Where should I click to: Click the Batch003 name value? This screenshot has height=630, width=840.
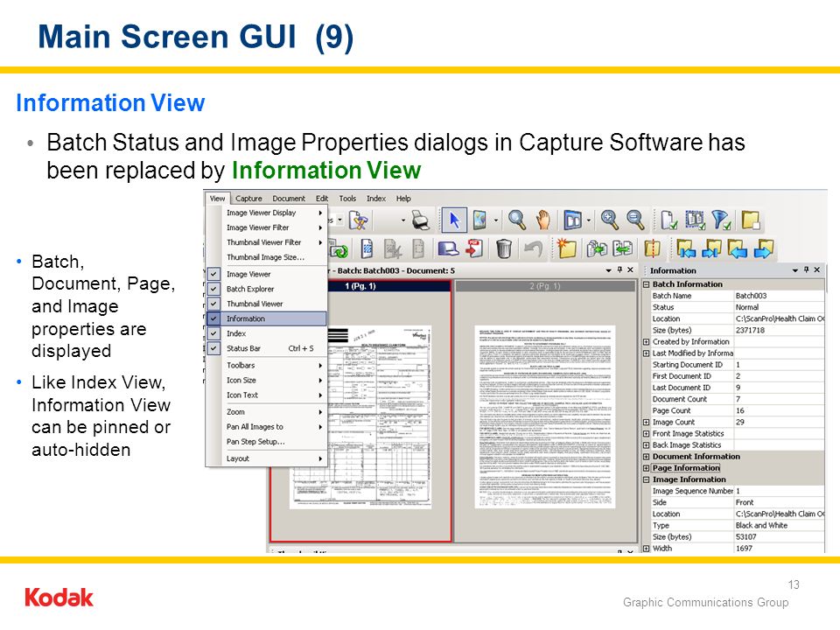coord(751,296)
